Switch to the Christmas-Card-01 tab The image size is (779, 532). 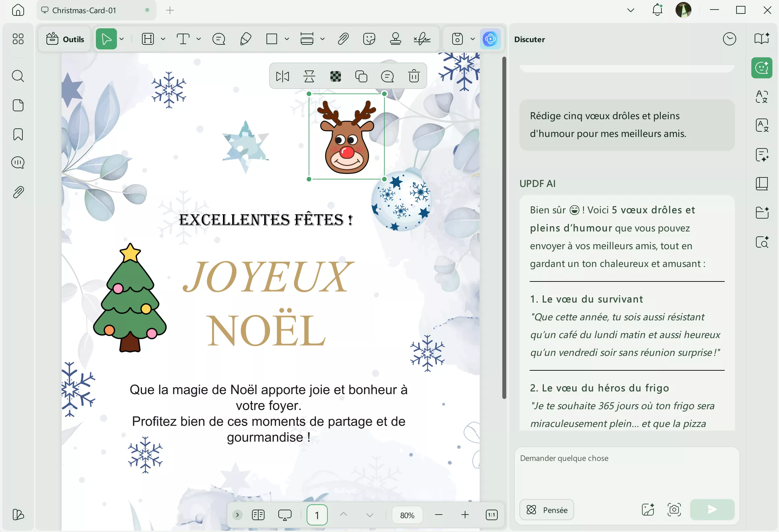(96, 11)
